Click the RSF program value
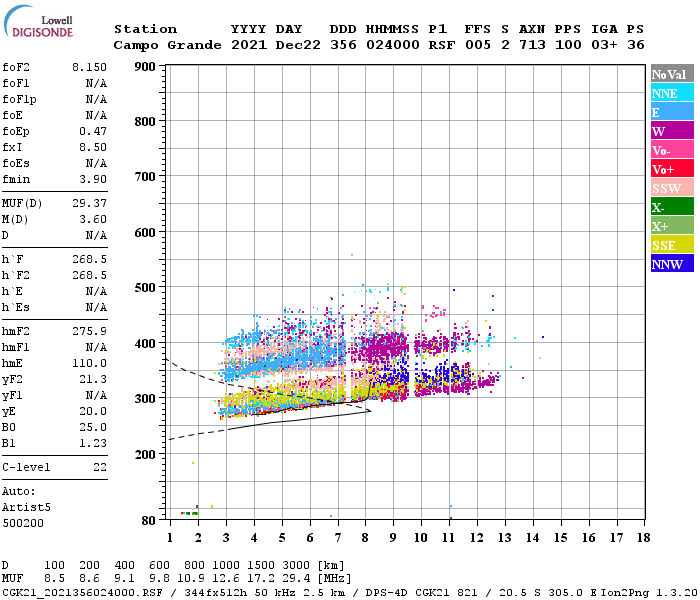This screenshot has width=700, height=600. (x=442, y=45)
